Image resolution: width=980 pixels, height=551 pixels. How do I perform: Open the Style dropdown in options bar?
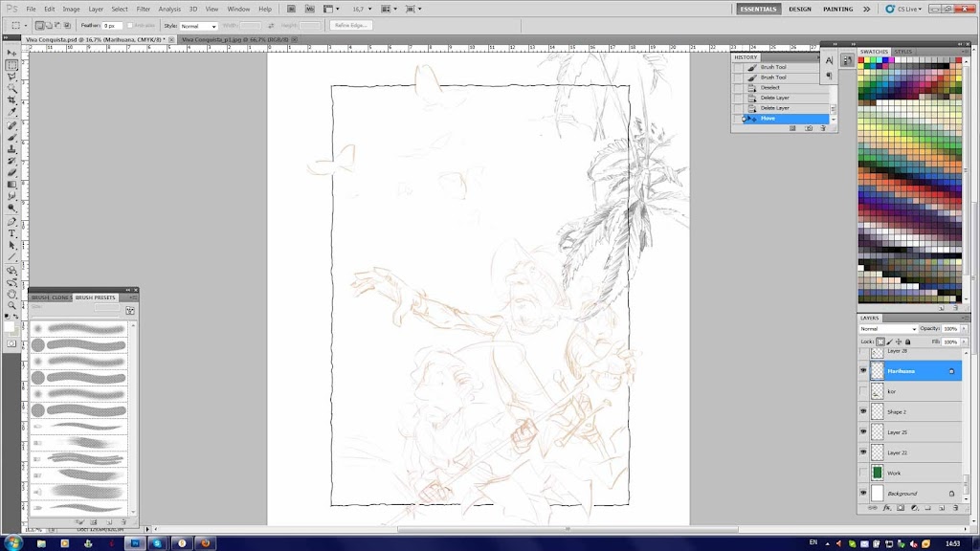198,26
